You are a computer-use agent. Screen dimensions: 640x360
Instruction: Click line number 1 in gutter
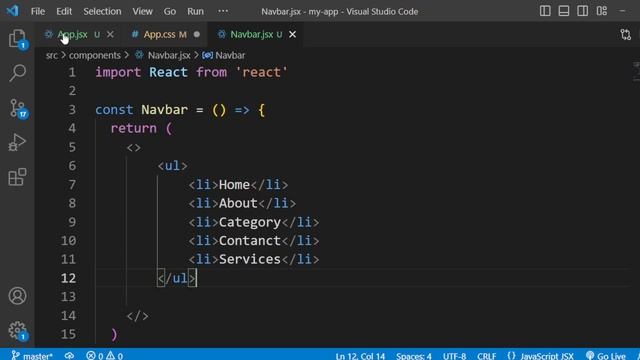(72, 72)
